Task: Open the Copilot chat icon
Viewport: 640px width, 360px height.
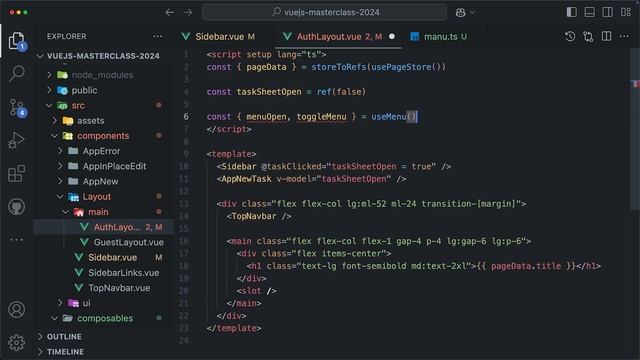Action: [460, 13]
